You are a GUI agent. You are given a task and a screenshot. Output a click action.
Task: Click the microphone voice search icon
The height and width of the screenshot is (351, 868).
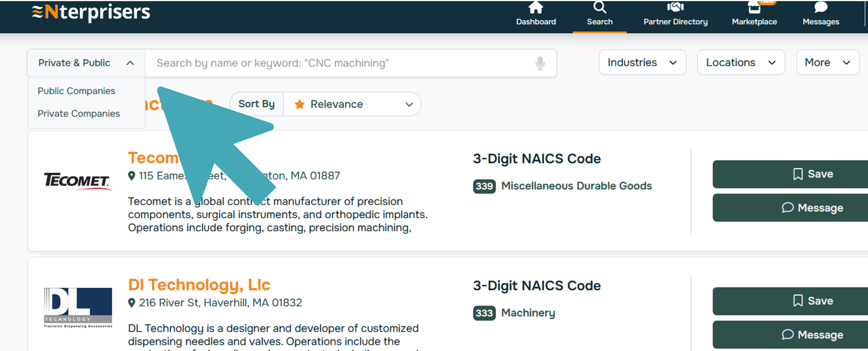click(x=540, y=63)
